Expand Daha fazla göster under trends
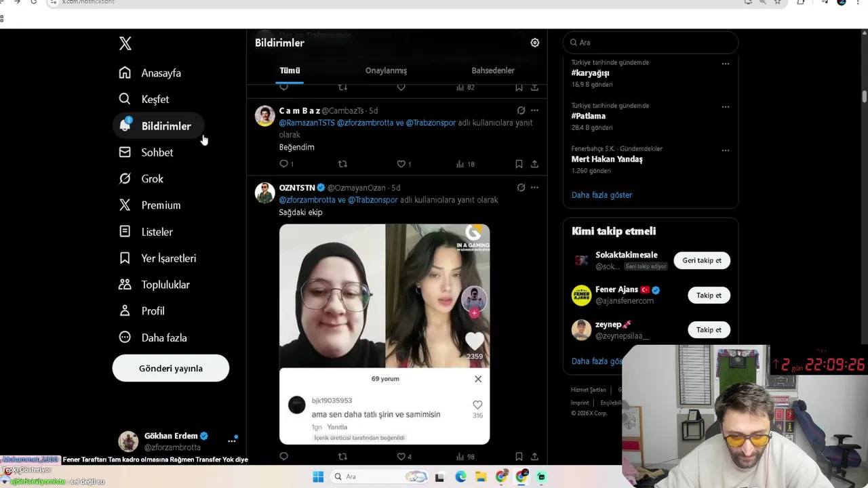The height and width of the screenshot is (488, 868). tap(601, 195)
